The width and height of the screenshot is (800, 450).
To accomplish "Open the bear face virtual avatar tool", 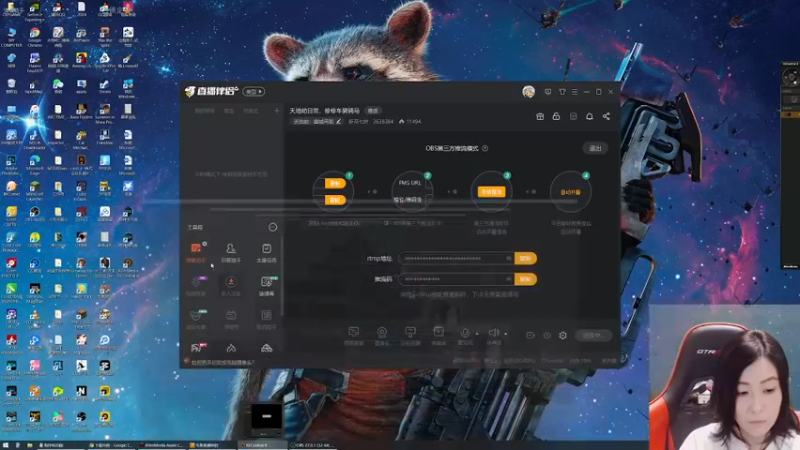I will (x=196, y=319).
